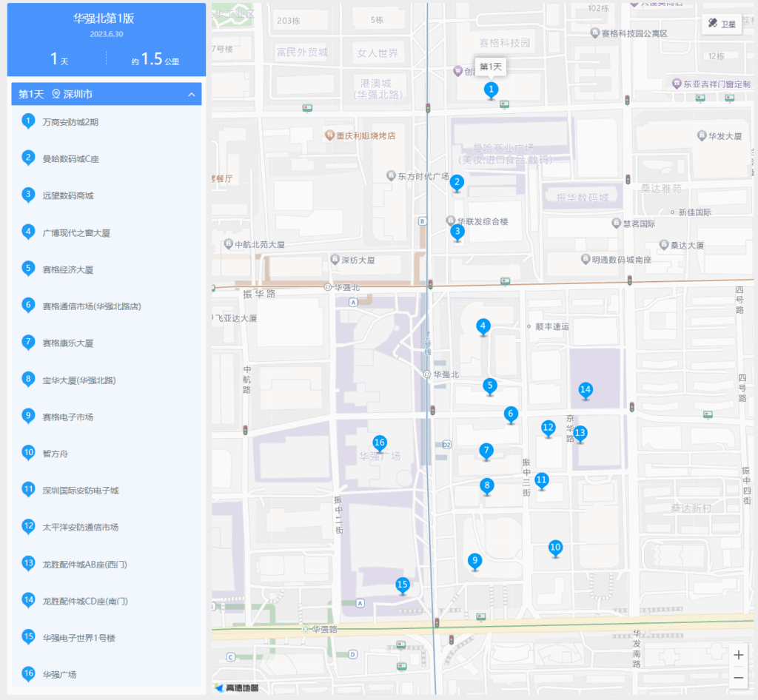Select 赛格电子市场 in the list
The width and height of the screenshot is (758, 700).
(107, 417)
